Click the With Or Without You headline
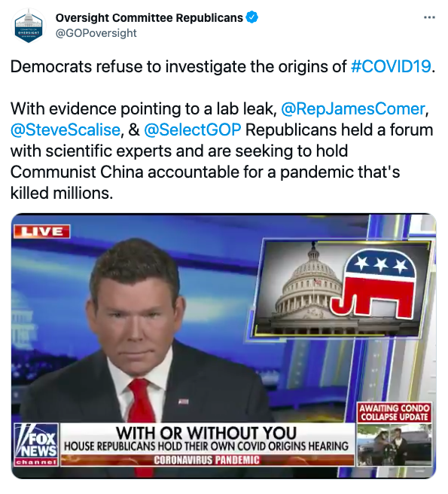This screenshot has width=448, height=494. (x=206, y=432)
